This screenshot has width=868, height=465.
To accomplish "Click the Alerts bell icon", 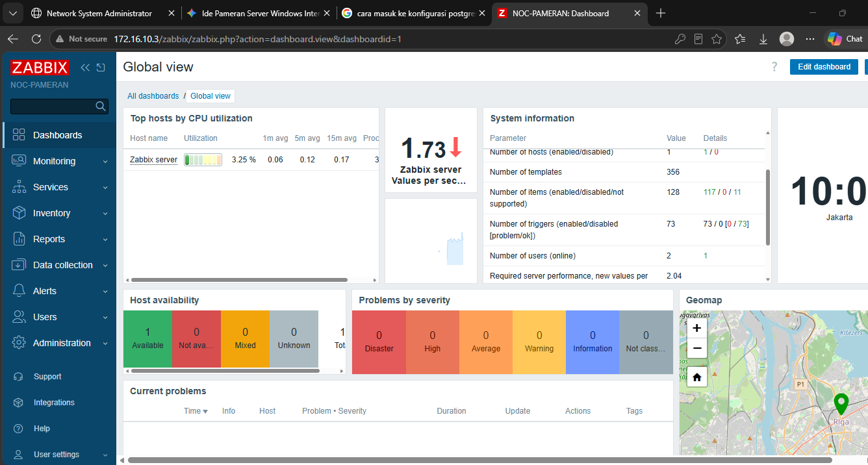I will coord(19,291).
